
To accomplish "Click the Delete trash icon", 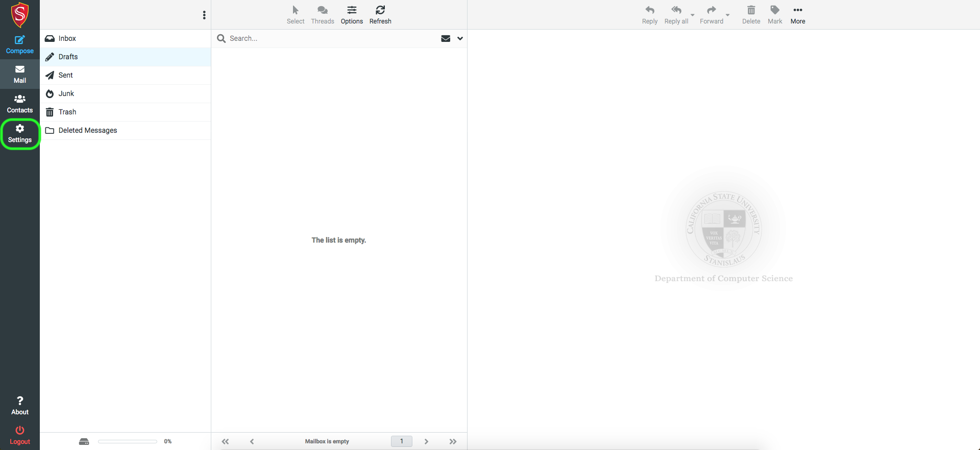I will (x=751, y=15).
